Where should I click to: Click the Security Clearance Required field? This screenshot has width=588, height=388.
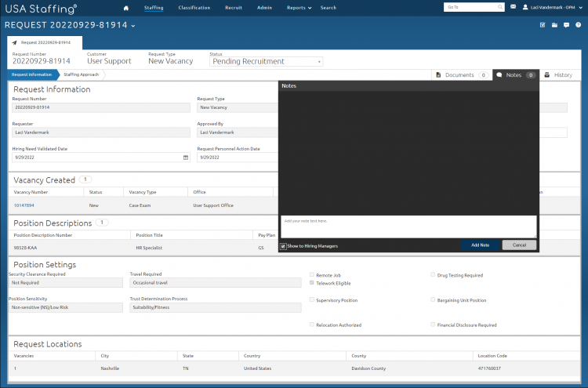(66, 283)
